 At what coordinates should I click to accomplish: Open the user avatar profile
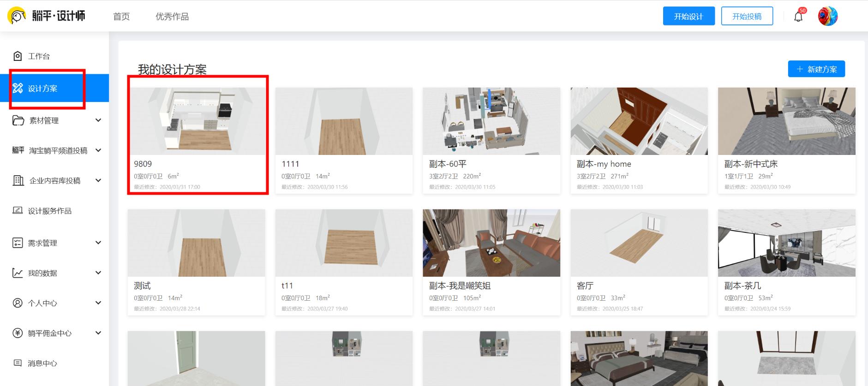[828, 16]
